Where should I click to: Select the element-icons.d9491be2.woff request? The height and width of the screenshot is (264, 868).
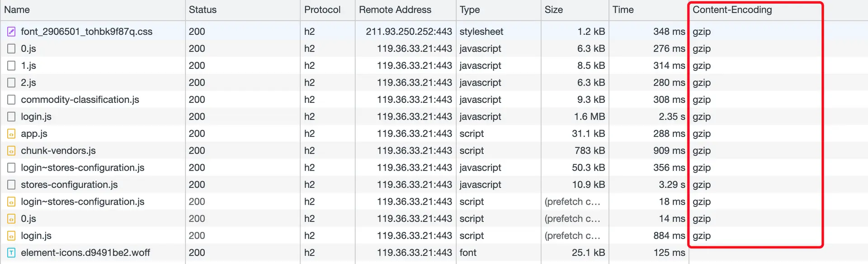434,253
